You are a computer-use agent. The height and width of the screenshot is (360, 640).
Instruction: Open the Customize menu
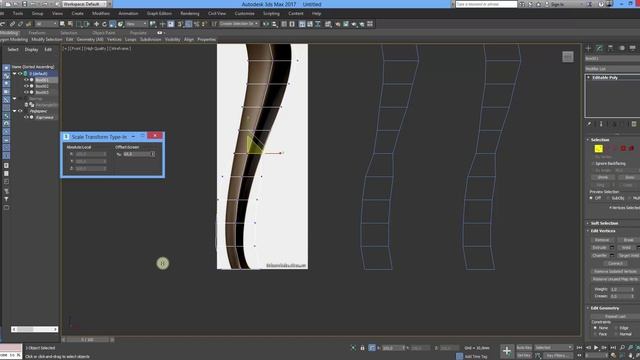244,13
